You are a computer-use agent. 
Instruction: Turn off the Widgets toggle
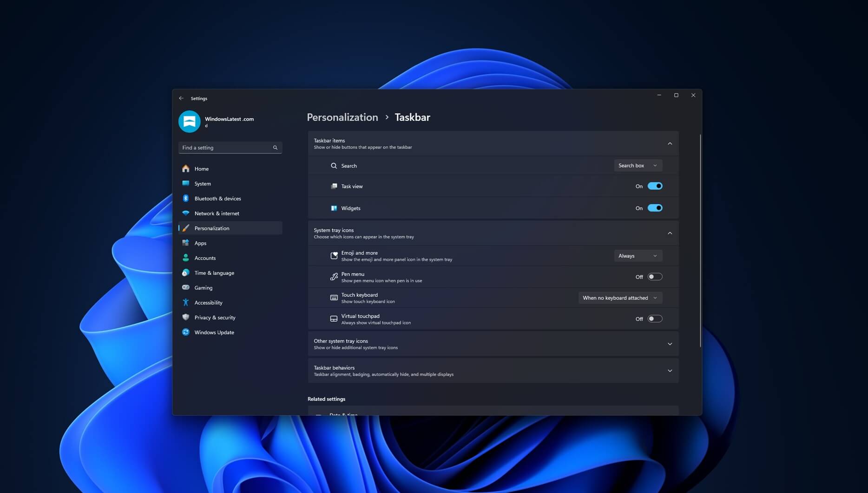click(655, 208)
